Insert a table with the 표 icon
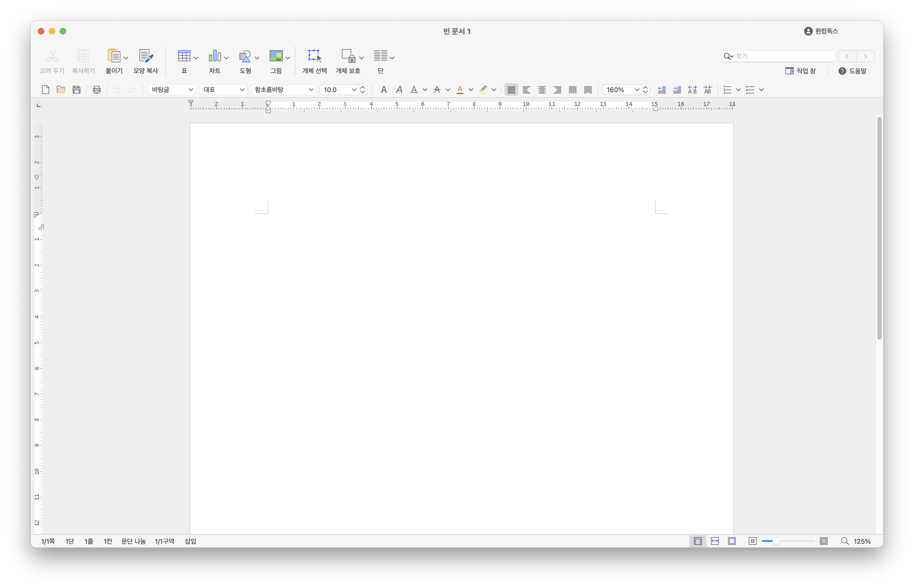 pos(184,56)
